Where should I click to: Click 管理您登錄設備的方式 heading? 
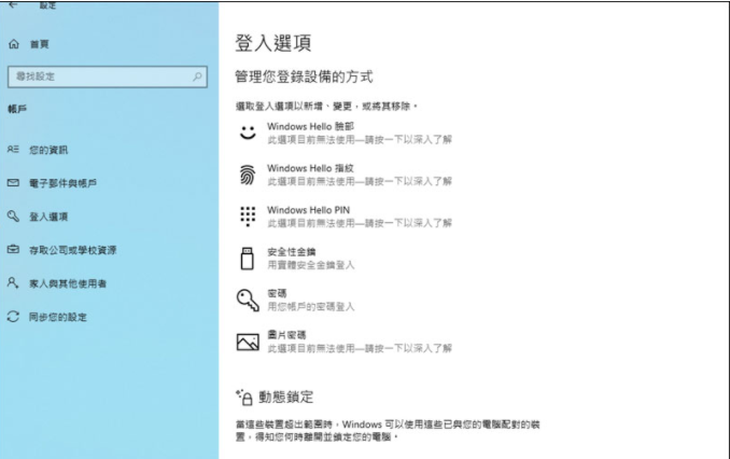(304, 76)
